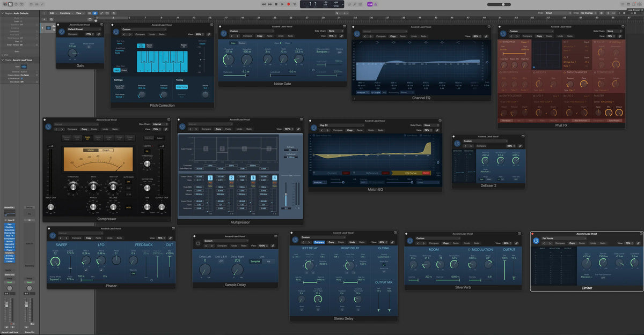Click Undo in the Sample Delay window

pos(234,245)
